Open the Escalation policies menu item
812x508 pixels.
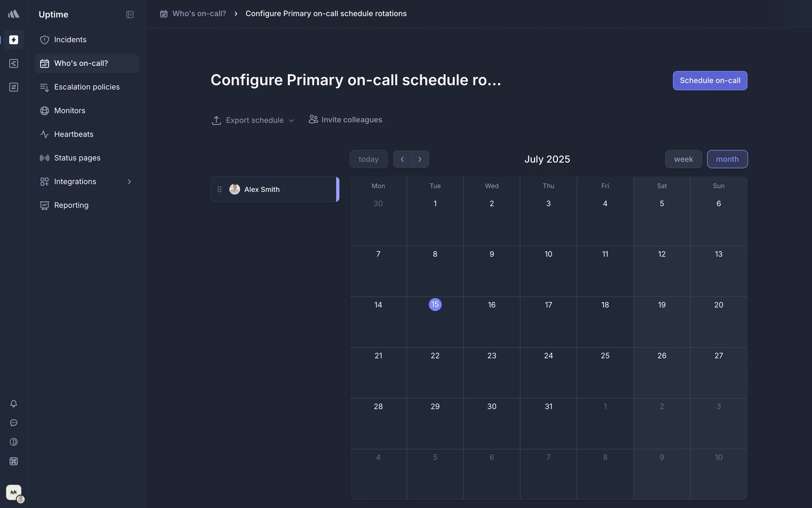[x=87, y=87]
